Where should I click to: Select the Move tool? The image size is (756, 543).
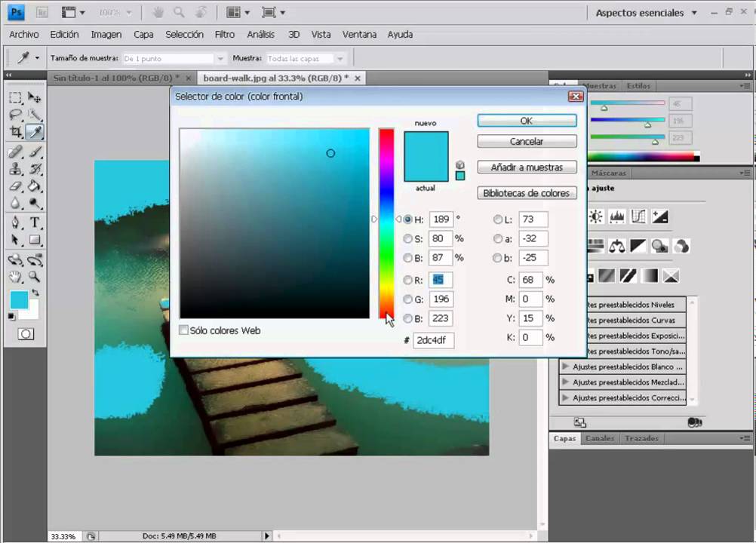click(x=34, y=98)
